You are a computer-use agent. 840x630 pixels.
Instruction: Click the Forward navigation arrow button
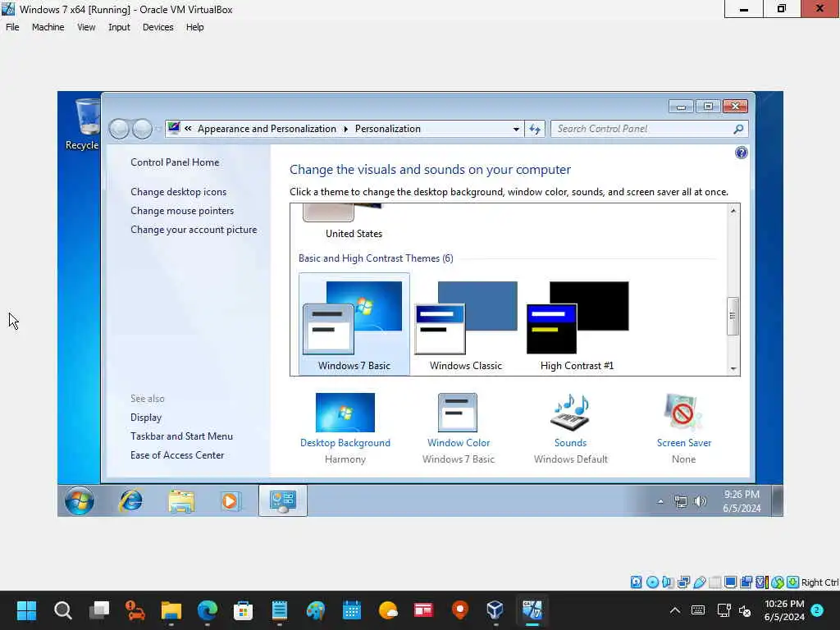141,129
